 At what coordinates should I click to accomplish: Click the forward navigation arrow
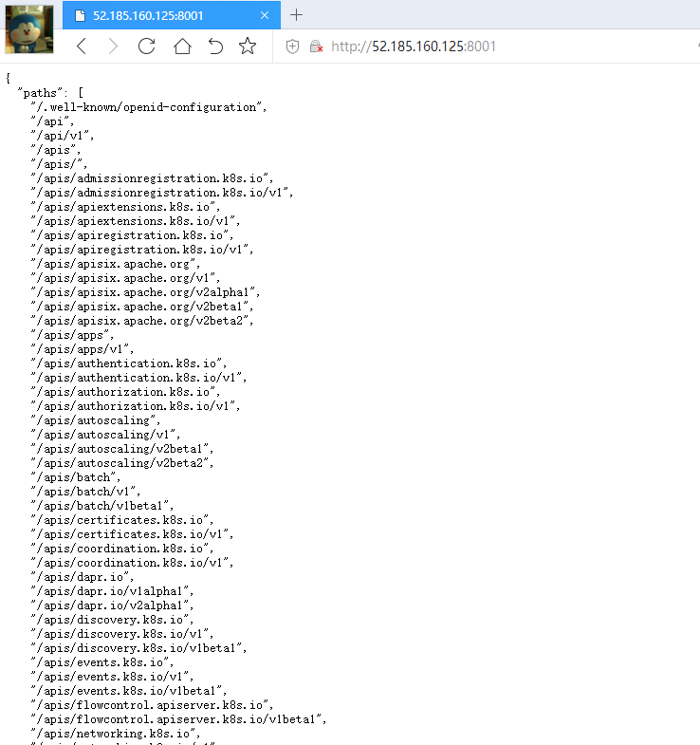114,47
